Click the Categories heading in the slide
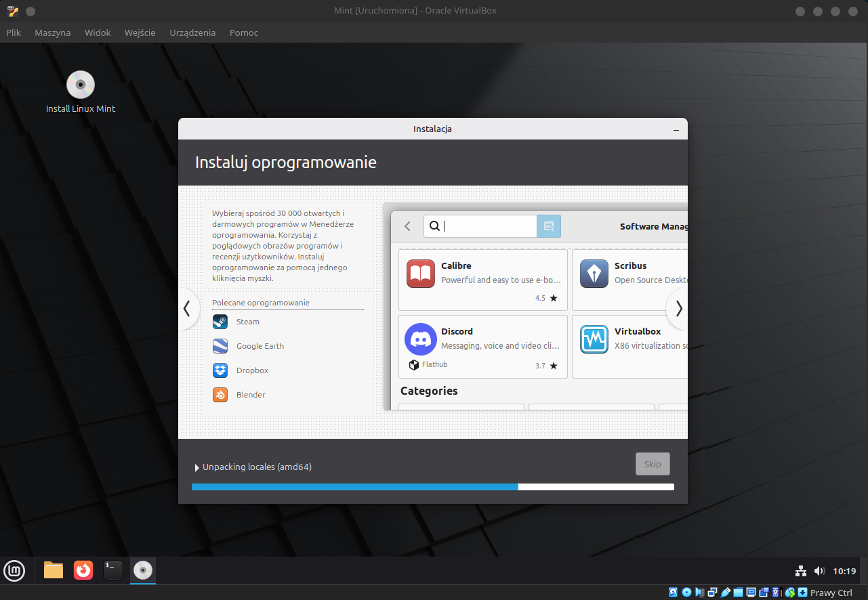 429,391
